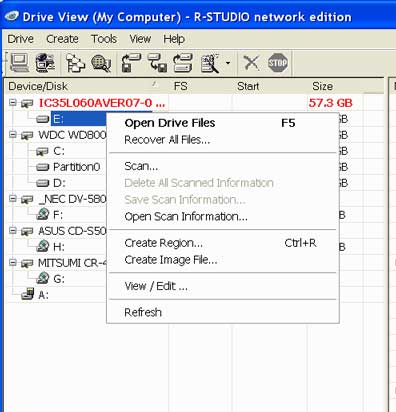396x412 pixels.
Task: Collapse the ASUS CD-S50 device node
Action: tap(13, 230)
